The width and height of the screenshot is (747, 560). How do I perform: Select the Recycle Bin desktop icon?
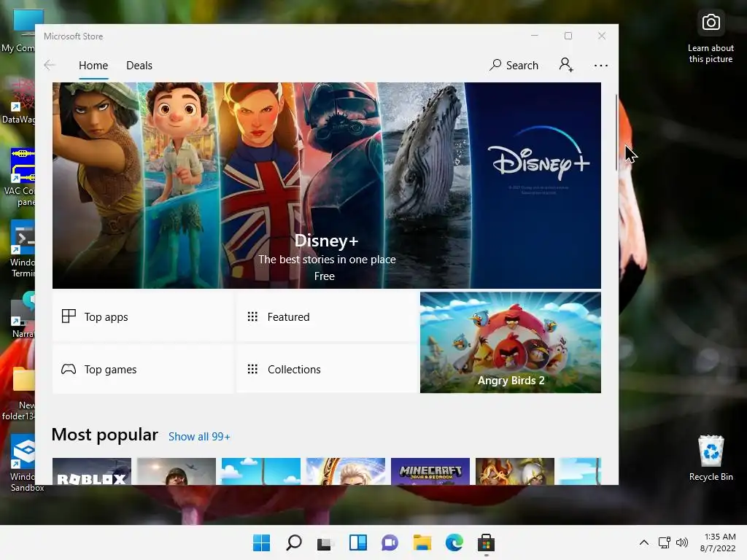(711, 458)
